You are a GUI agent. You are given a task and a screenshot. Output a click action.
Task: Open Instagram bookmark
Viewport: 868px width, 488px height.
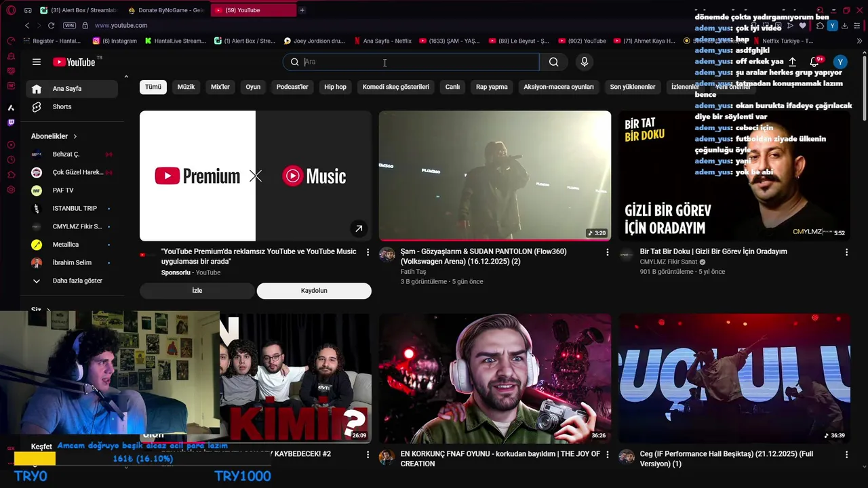(115, 41)
